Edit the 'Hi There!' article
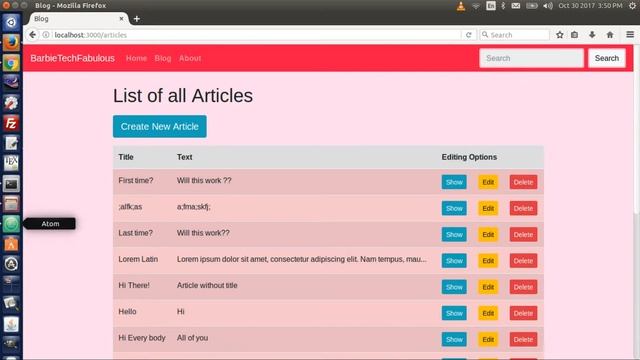 pyautogui.click(x=488, y=287)
